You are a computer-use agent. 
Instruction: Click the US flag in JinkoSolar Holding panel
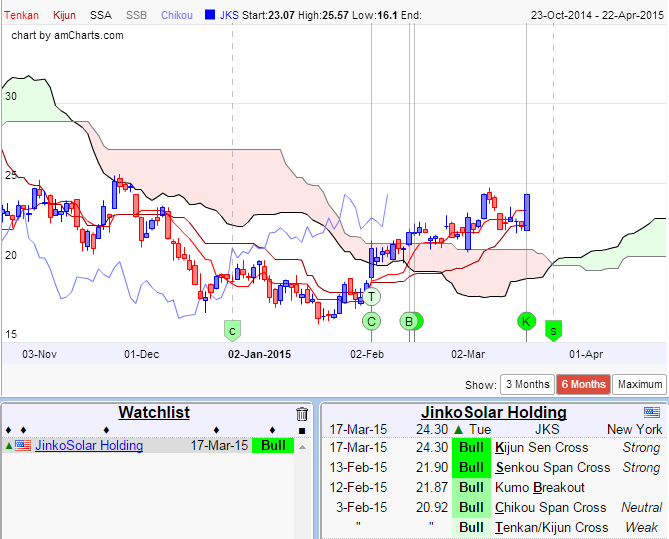[652, 412]
